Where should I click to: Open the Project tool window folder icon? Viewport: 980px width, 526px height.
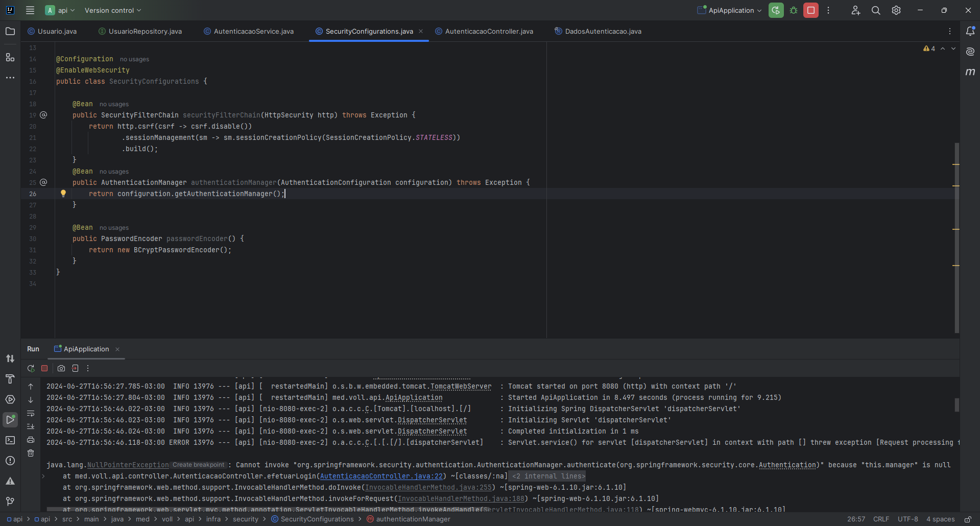pos(10,31)
